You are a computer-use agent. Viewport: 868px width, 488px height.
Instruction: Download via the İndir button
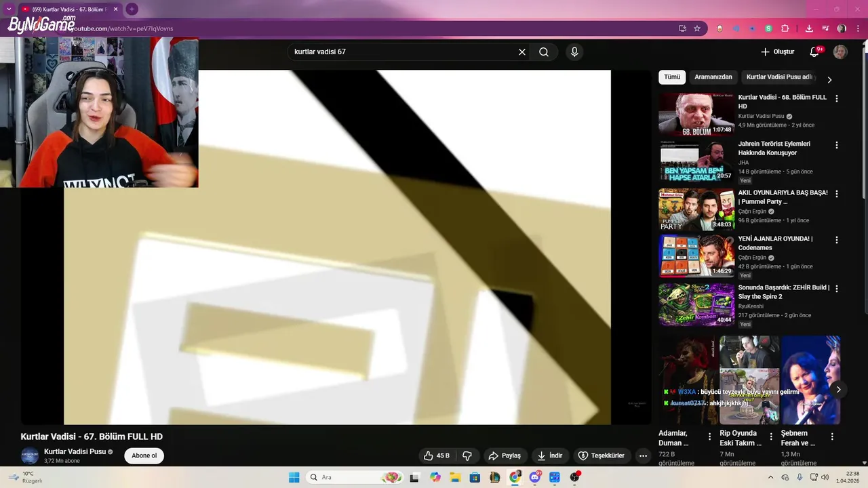click(x=550, y=455)
